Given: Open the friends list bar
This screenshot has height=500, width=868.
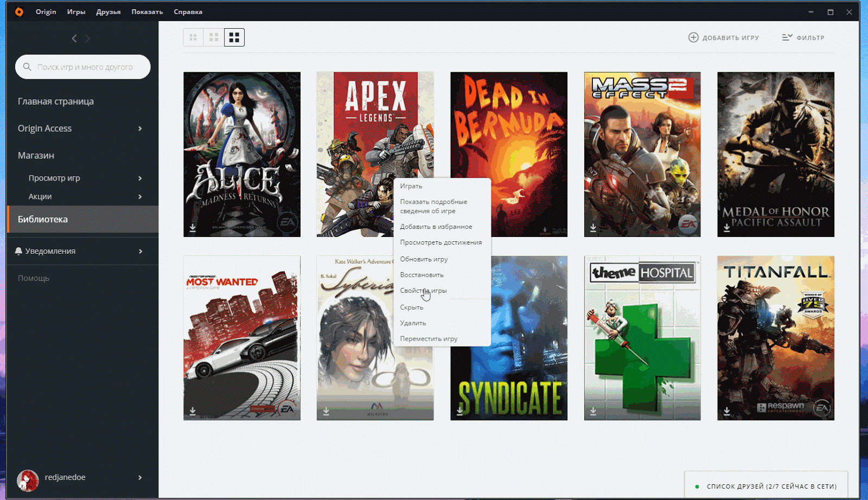Looking at the screenshot, I should click(x=766, y=486).
